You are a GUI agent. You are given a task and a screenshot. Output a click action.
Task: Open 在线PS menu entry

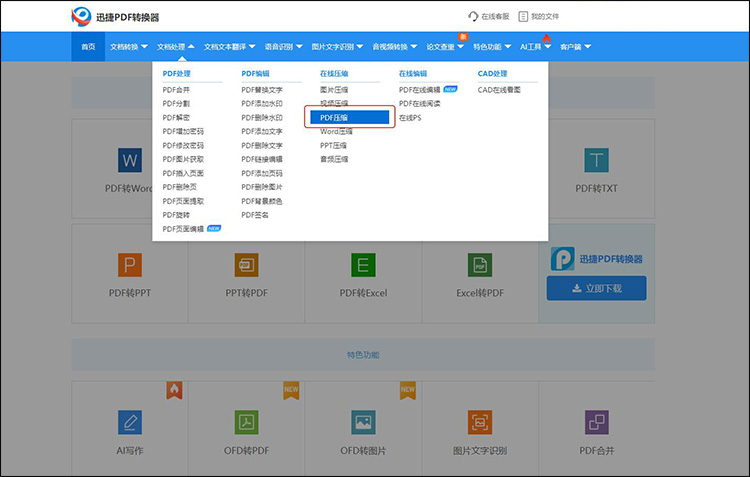tap(410, 117)
